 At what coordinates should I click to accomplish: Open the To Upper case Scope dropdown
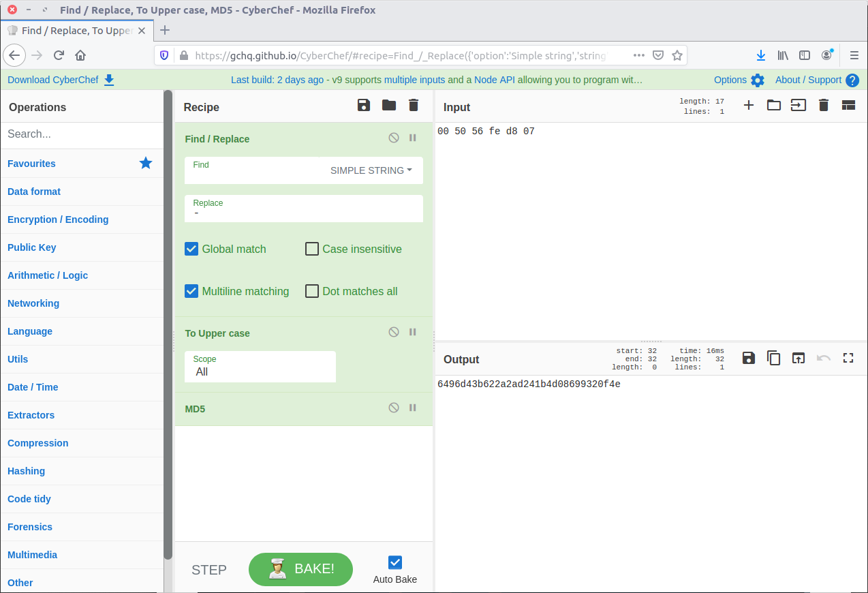(x=260, y=371)
